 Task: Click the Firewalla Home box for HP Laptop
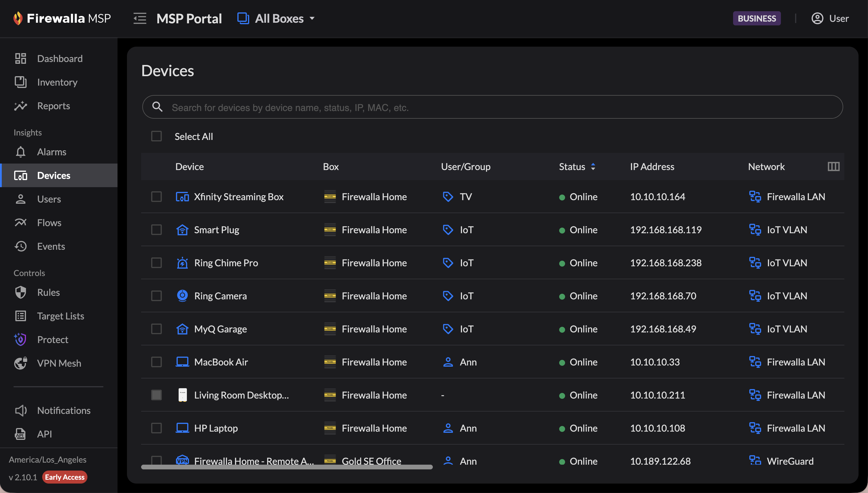[x=374, y=428]
